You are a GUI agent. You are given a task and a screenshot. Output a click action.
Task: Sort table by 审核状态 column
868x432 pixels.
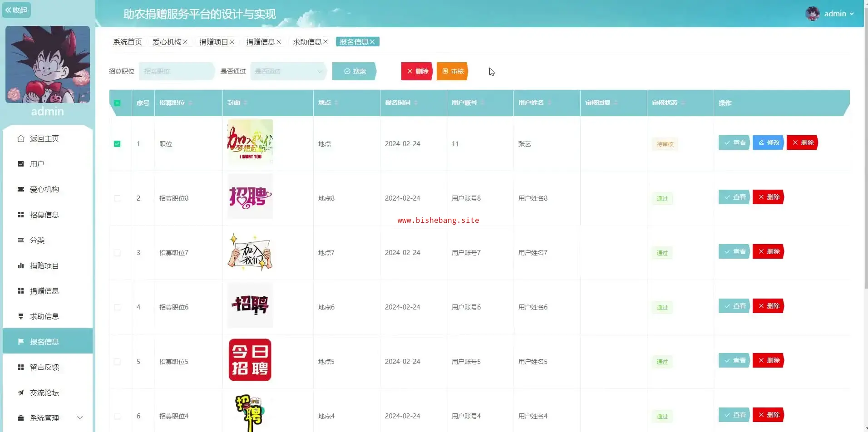point(683,103)
